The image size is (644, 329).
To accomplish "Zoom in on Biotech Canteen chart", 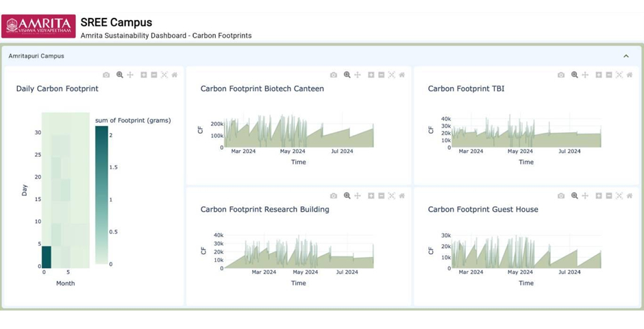I will click(371, 75).
